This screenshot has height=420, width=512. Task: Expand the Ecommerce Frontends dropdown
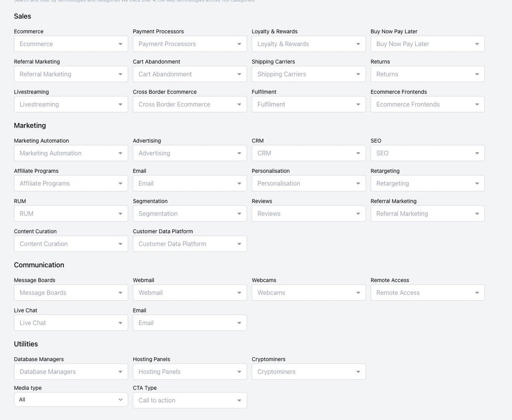428,105
